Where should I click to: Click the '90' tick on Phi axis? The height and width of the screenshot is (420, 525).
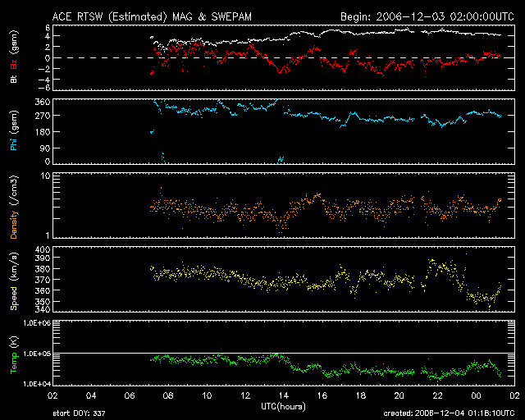click(45, 148)
